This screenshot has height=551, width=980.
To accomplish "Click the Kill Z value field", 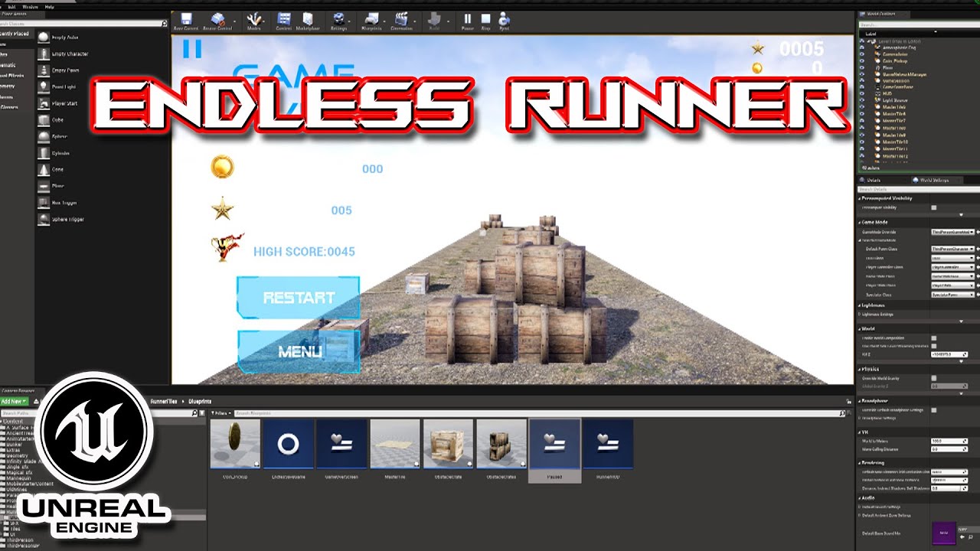I will coord(949,354).
